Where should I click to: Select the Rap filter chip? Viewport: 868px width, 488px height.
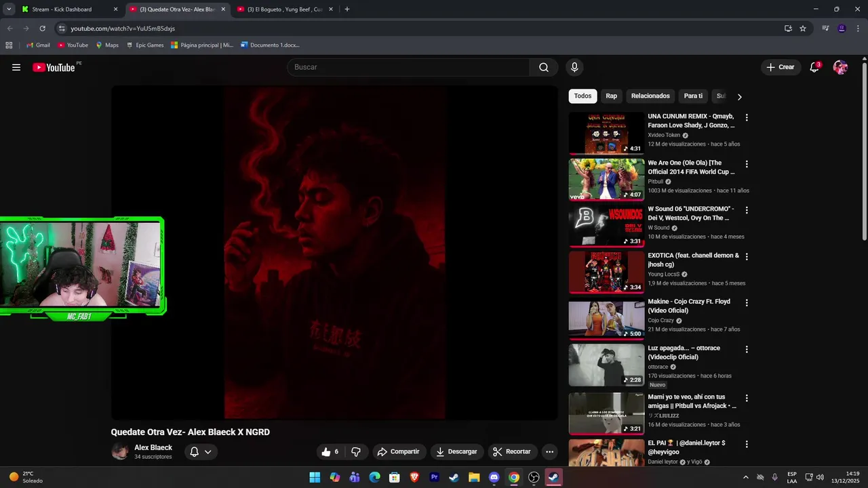point(611,96)
